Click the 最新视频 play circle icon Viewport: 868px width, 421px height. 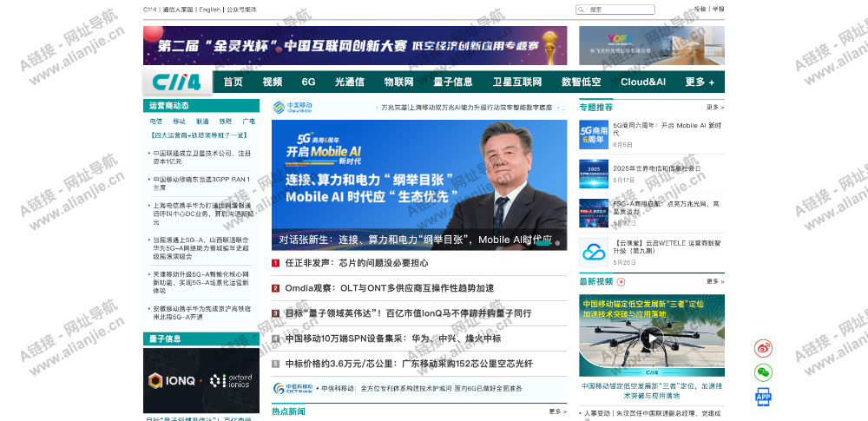(x=621, y=282)
